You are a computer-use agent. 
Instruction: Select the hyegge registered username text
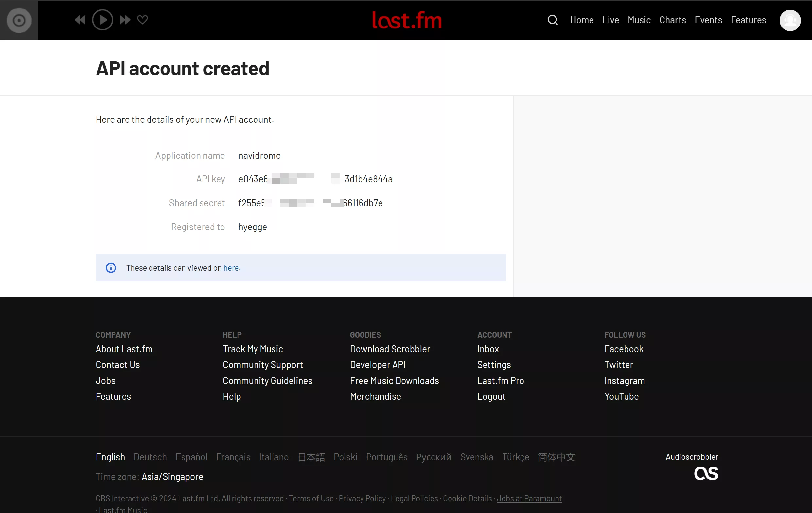[x=253, y=227]
